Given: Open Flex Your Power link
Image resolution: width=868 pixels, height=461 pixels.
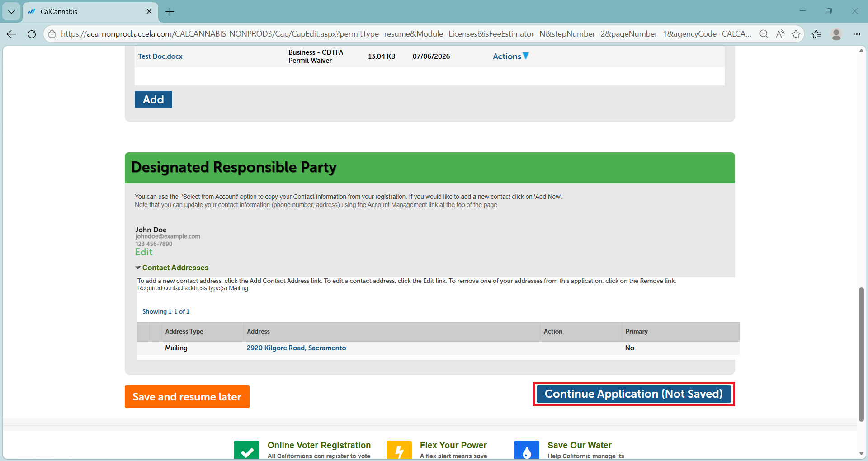Looking at the screenshot, I should (453, 445).
